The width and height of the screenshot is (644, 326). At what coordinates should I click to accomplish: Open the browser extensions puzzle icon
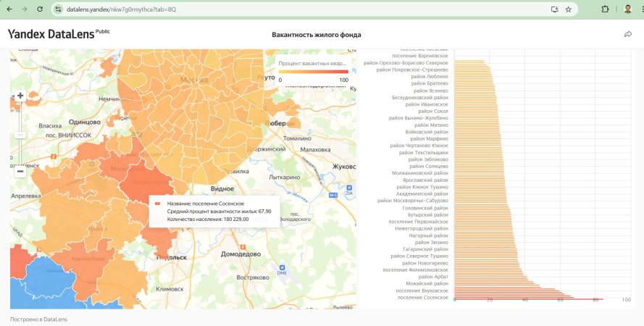click(605, 9)
